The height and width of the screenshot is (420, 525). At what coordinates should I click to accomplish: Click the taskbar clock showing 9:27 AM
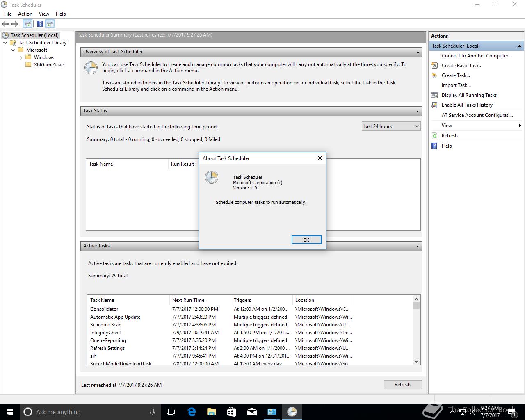pos(490,412)
